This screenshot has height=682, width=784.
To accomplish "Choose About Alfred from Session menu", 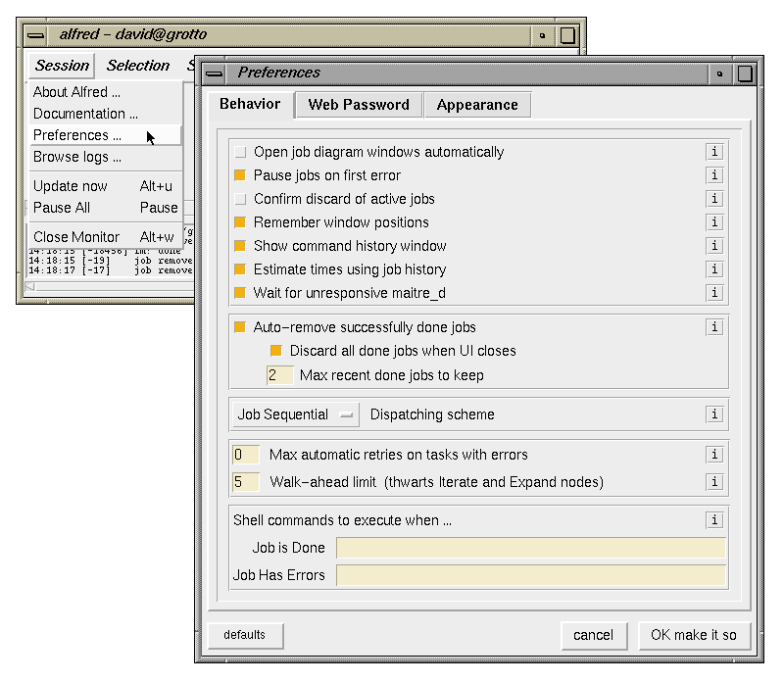I will (106, 92).
